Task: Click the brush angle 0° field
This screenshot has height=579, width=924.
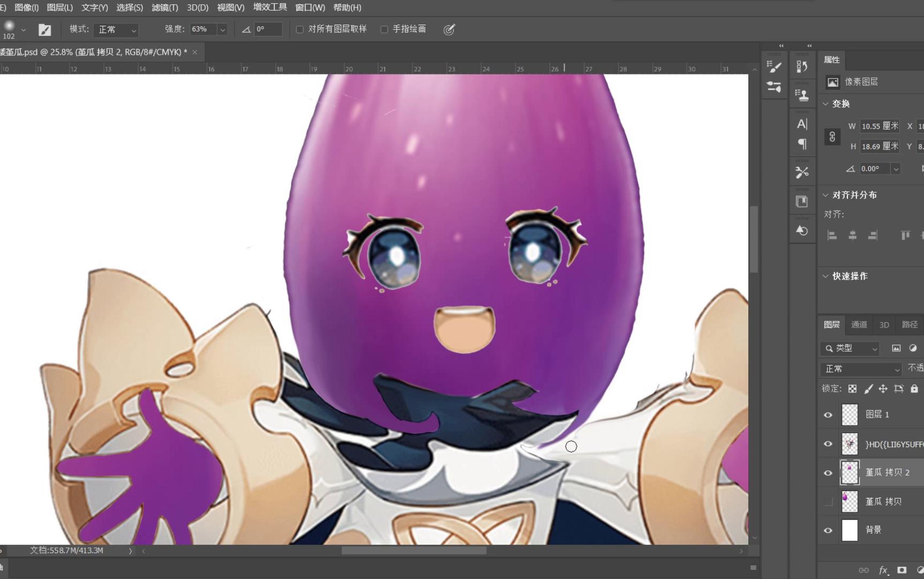Action: (268, 29)
